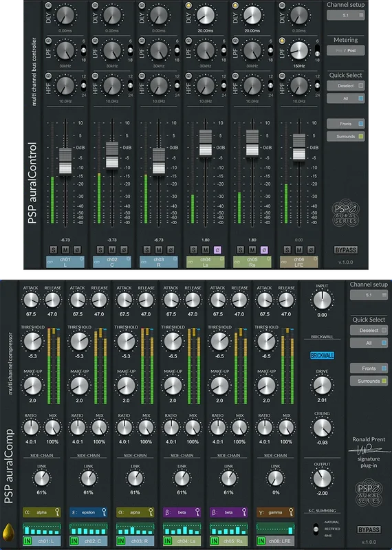
Task: Open auralComp Channel setup 5.1 dropdown
Action: pos(369,295)
